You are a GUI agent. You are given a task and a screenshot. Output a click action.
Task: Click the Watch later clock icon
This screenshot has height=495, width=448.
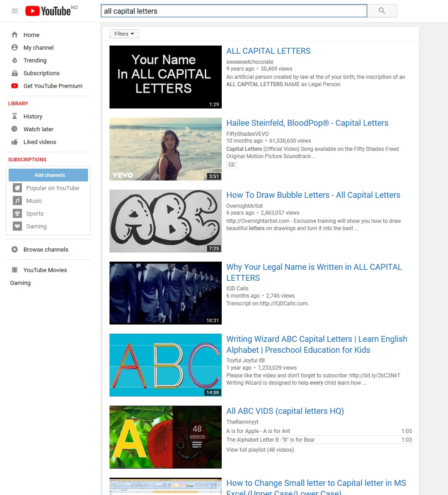15,129
